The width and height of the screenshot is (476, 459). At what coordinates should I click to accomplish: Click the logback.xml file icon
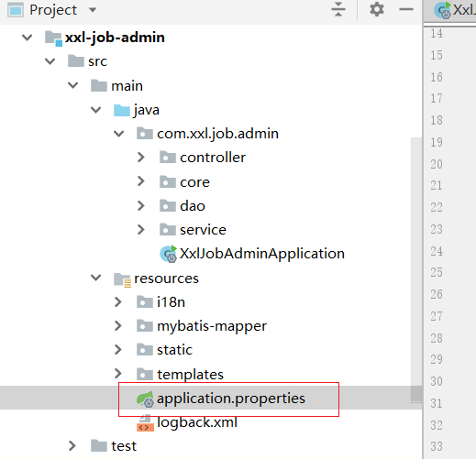coord(145,422)
